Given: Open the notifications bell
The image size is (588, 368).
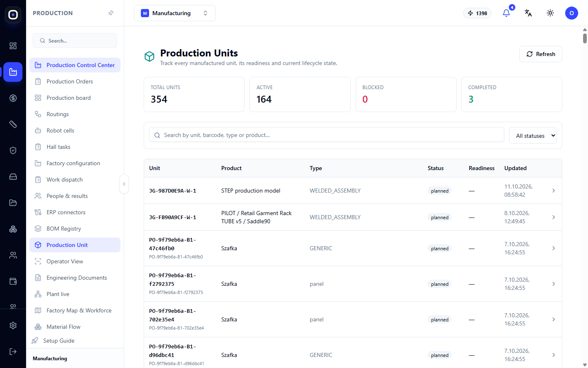Looking at the screenshot, I should [506, 13].
